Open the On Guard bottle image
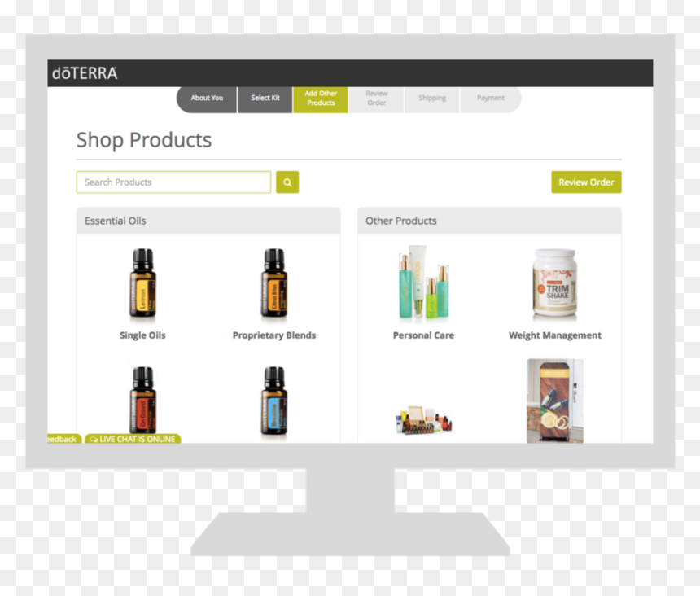 point(143,401)
